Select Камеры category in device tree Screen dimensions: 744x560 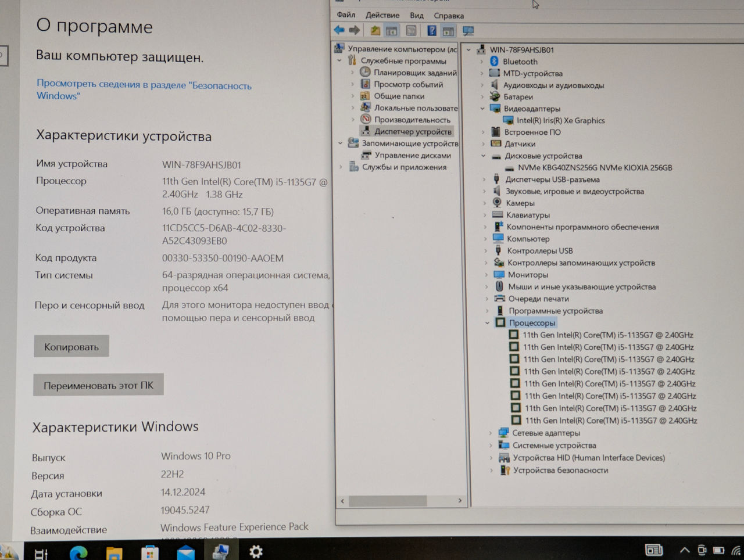[x=520, y=203]
